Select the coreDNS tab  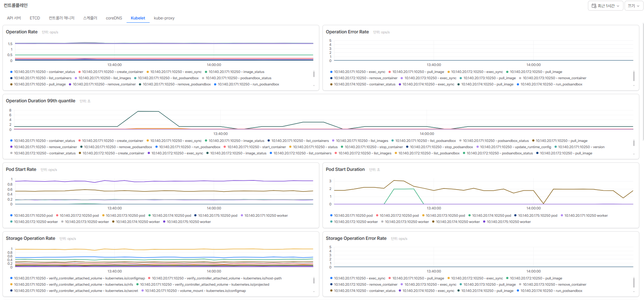[x=114, y=18]
